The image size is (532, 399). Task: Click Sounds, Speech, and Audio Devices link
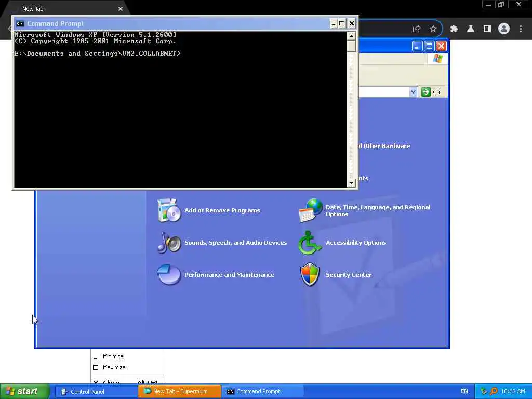(x=235, y=243)
